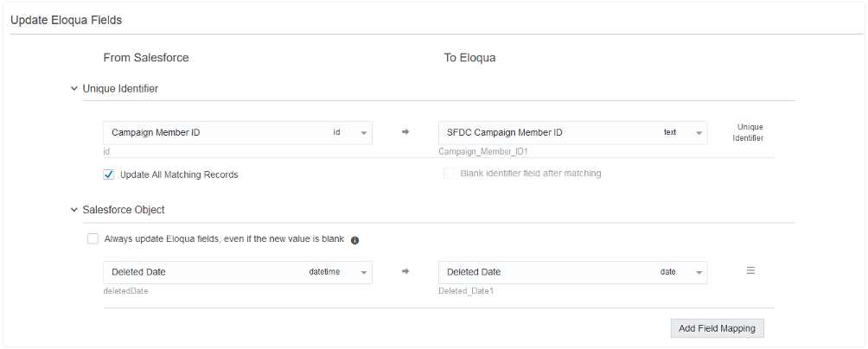Image resolution: width=868 pixels, height=349 pixels.
Task: Enable Always update Eloqua fields checkbox
Action: click(93, 239)
